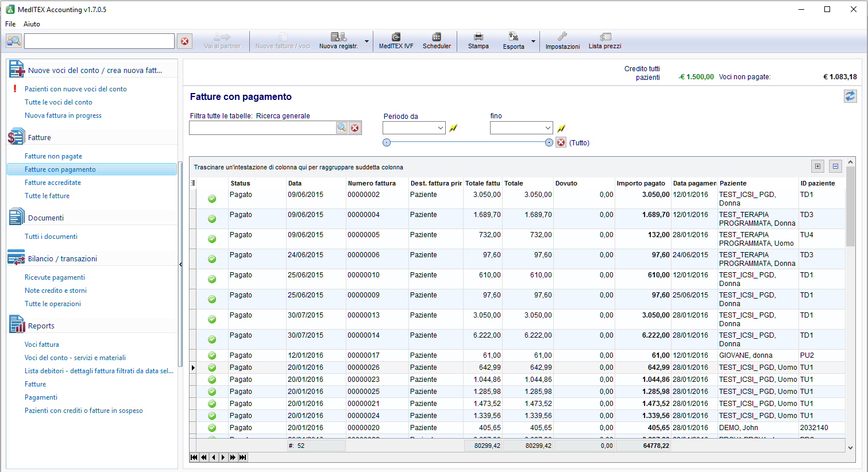868x472 pixels.
Task: Click the period range slider left handle
Action: [x=387, y=142]
